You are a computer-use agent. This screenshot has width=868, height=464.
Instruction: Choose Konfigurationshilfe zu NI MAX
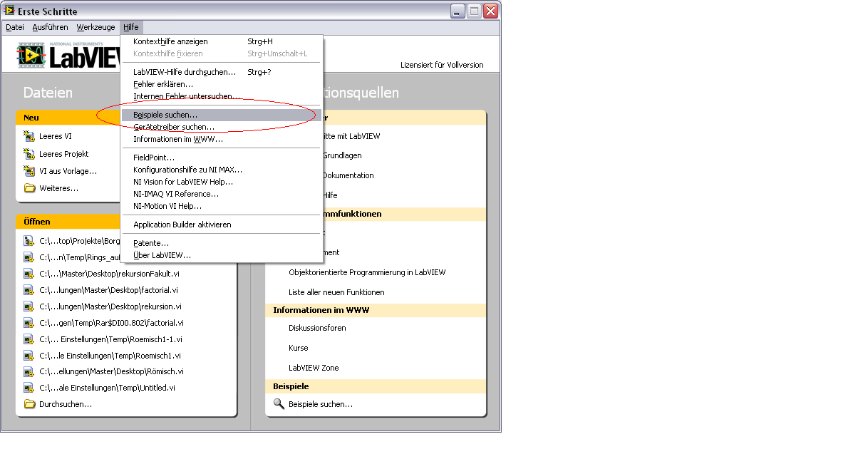point(222,170)
